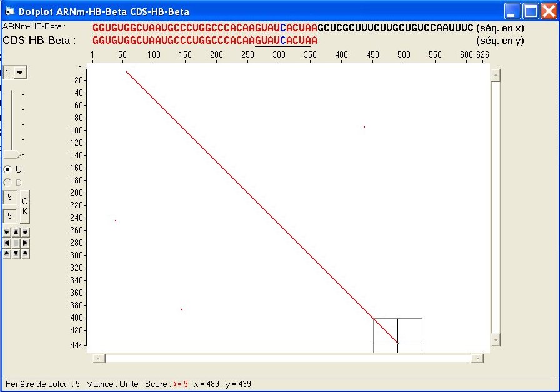Select the U radio button

7,169
